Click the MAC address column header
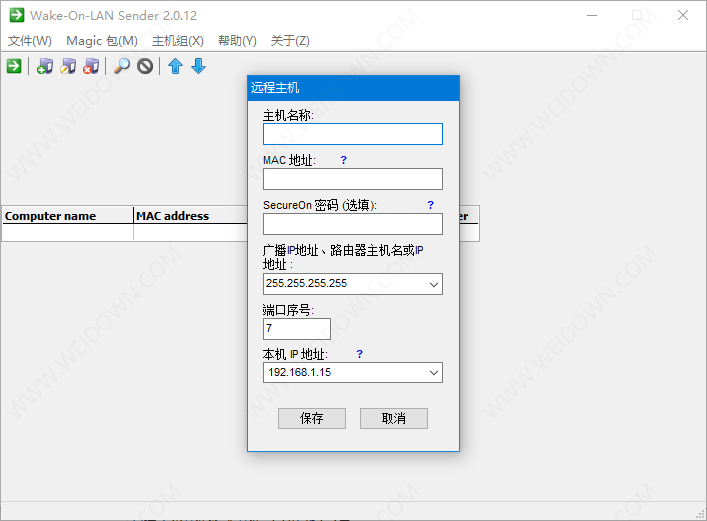 pos(191,216)
